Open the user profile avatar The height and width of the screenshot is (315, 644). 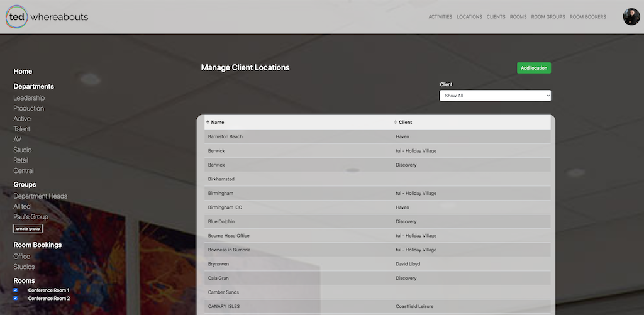click(631, 17)
